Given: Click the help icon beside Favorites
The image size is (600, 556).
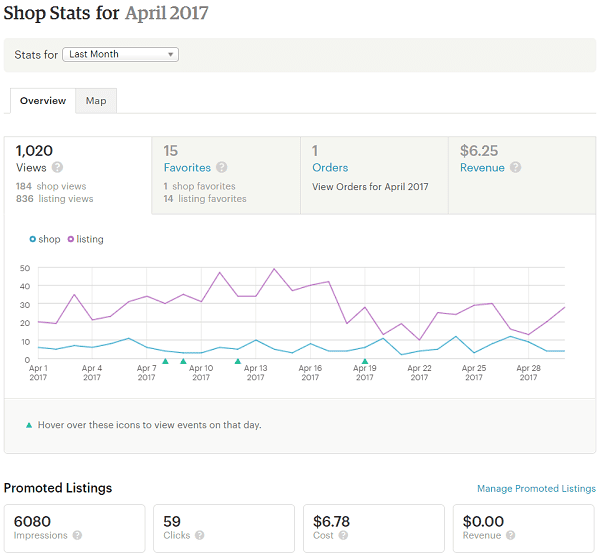Looking at the screenshot, I should [222, 167].
